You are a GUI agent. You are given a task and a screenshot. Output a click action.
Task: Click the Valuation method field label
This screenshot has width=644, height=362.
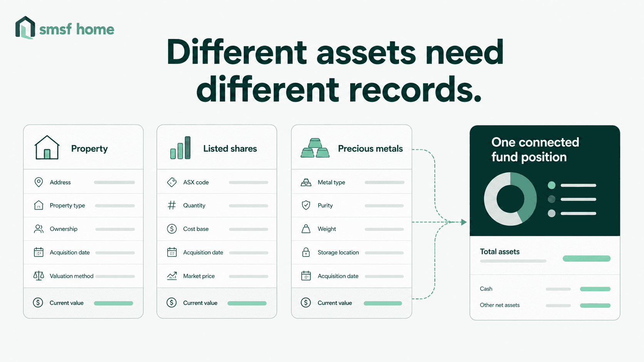(72, 276)
